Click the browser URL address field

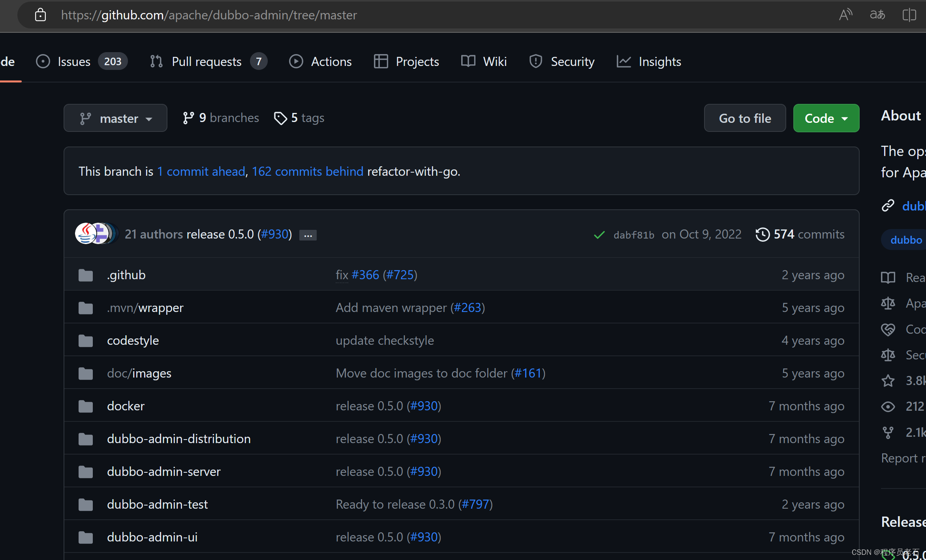pyautogui.click(x=209, y=15)
